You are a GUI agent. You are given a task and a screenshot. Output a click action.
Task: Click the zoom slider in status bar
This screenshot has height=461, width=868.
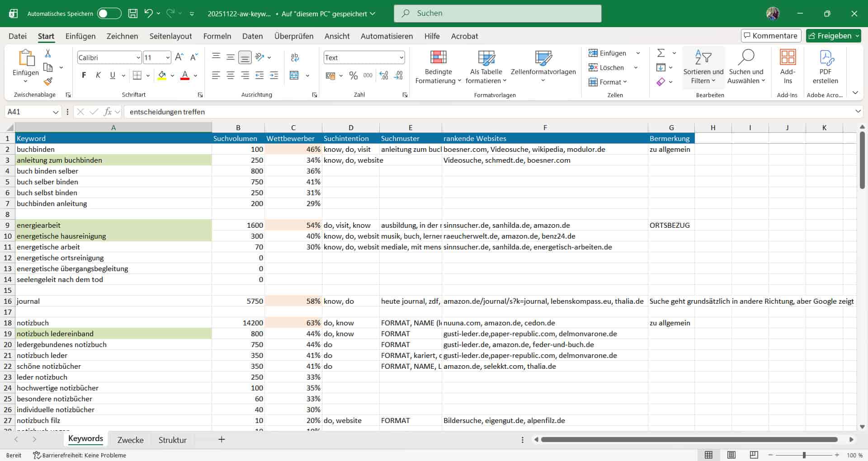click(804, 455)
